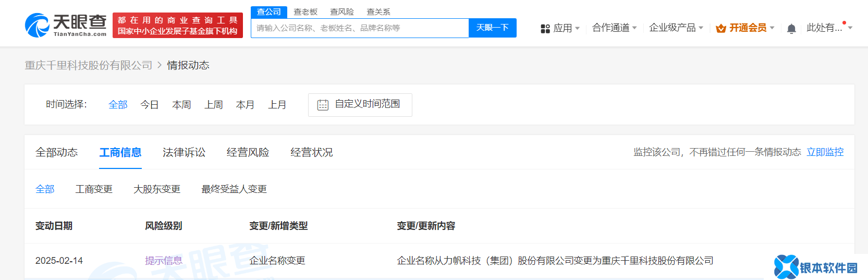Filter time by 本周
The height and width of the screenshot is (280, 868).
point(181,105)
